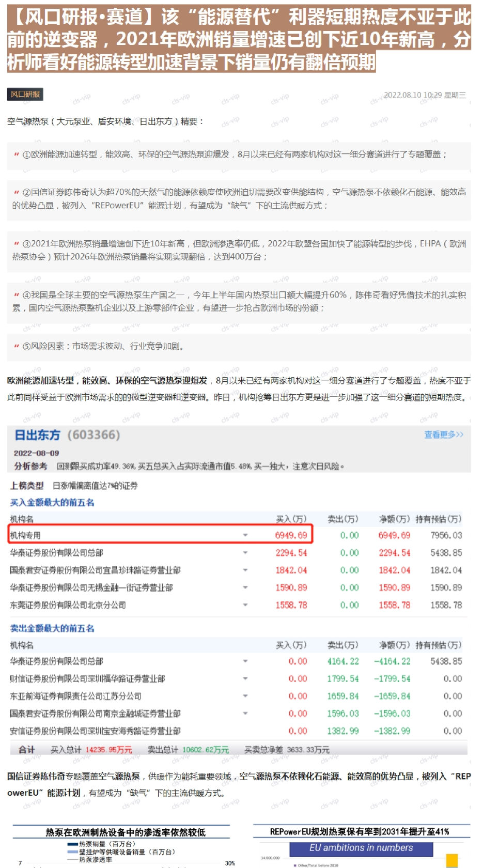This screenshot has height=868, width=483.
Task: Expand the 国泰君安宜昌珍珠路 row arrow
Action: pyautogui.click(x=245, y=570)
